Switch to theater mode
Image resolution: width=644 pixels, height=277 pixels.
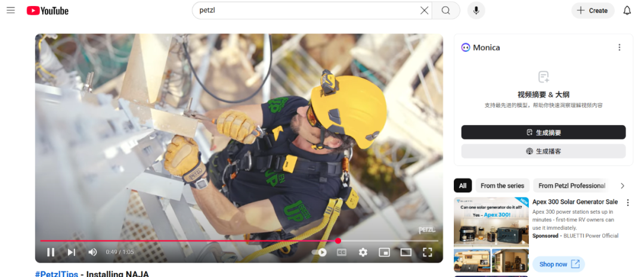[x=405, y=252]
